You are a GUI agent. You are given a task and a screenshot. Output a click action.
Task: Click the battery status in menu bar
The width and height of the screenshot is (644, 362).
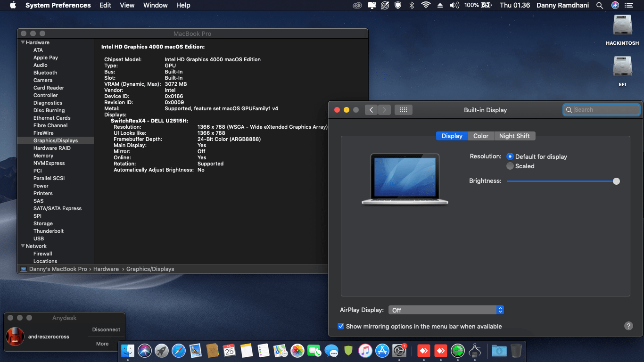coord(477,5)
